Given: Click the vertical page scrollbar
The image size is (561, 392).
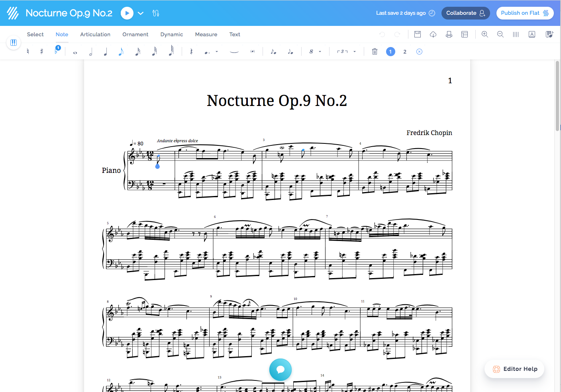Looking at the screenshot, I should [x=557, y=96].
